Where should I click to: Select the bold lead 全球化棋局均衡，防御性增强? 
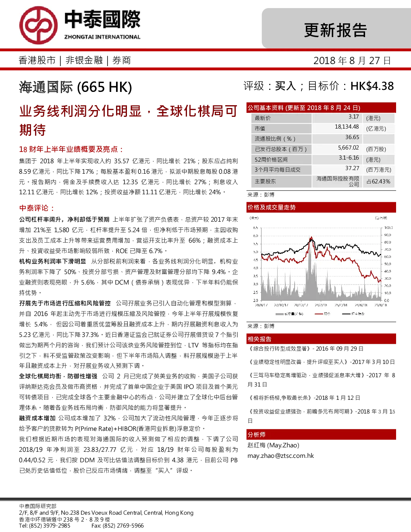pyautogui.click(x=58, y=376)
